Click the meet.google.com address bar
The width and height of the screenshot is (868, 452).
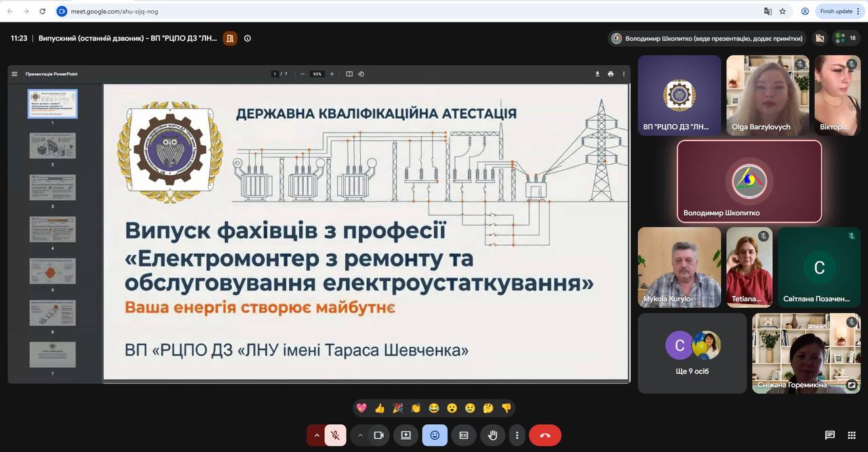pos(407,12)
